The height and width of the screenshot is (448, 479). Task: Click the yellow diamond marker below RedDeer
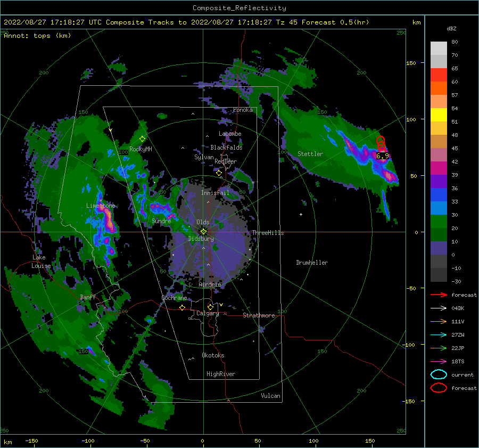219,173
